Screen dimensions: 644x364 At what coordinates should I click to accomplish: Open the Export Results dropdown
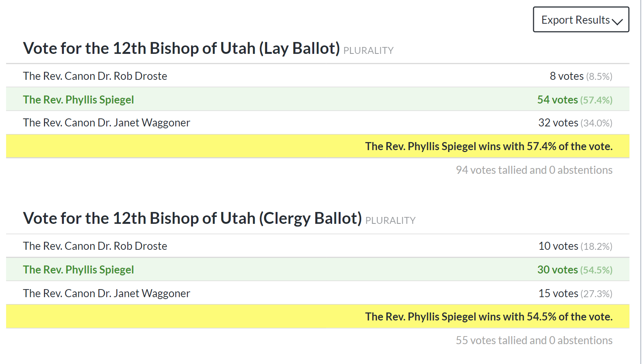pos(575,19)
